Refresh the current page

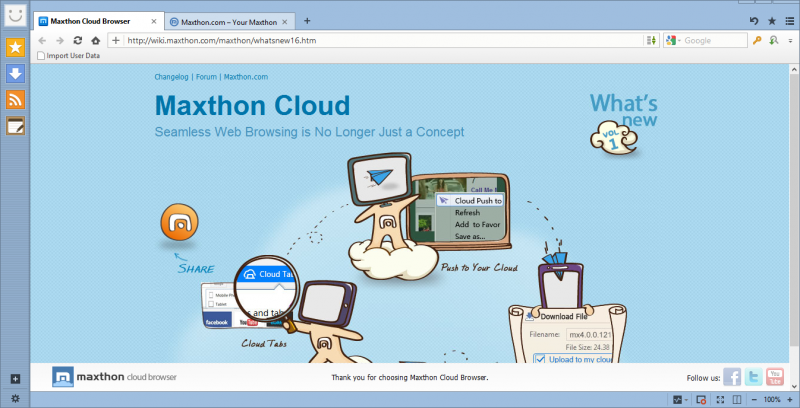[78, 40]
